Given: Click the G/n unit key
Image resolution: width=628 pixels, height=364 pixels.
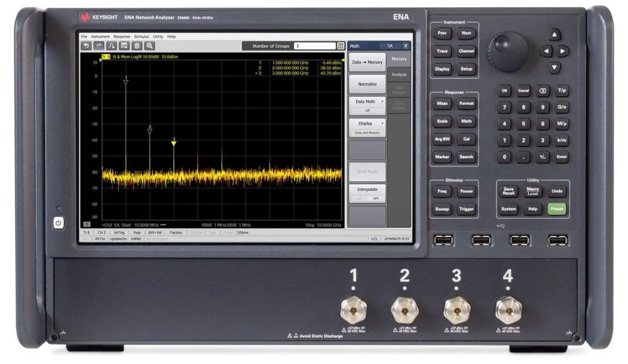Looking at the screenshot, I should pos(562,108).
